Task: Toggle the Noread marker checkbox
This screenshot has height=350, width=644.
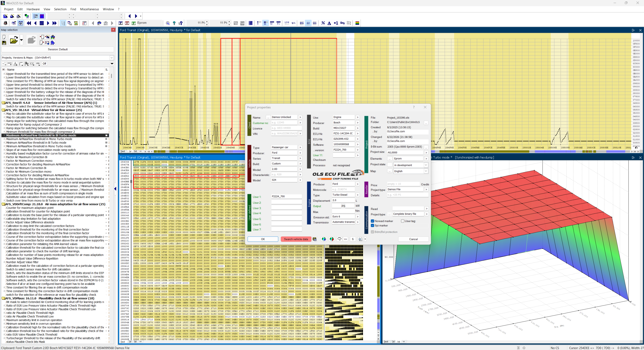Action: coord(373,221)
